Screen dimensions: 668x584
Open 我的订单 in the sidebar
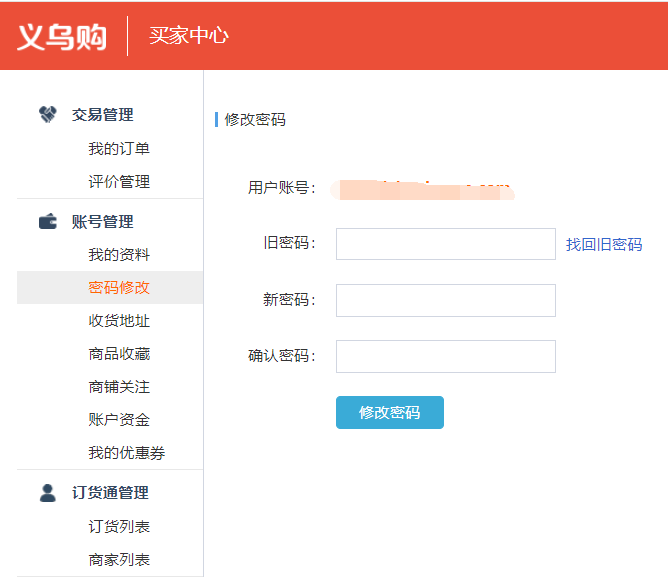(119, 149)
